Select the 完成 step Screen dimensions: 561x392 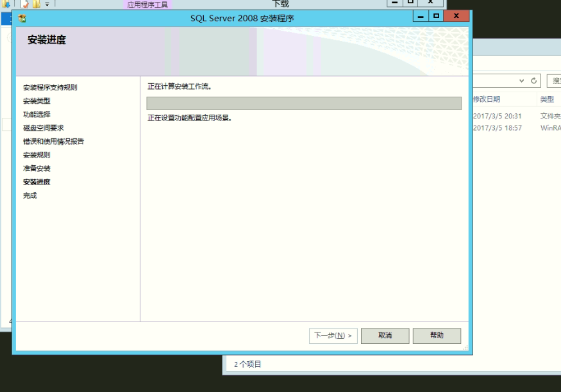point(29,195)
